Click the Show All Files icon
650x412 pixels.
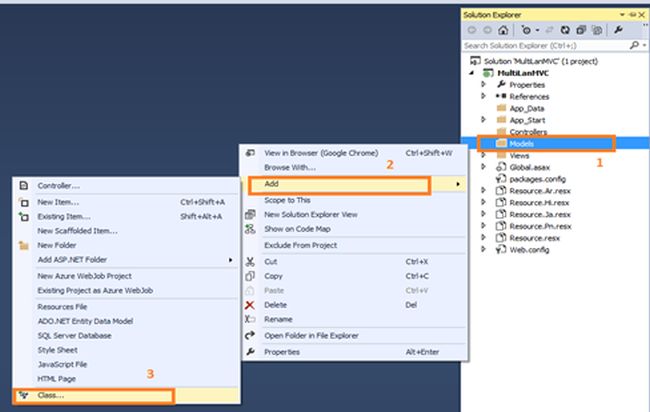pos(597,30)
